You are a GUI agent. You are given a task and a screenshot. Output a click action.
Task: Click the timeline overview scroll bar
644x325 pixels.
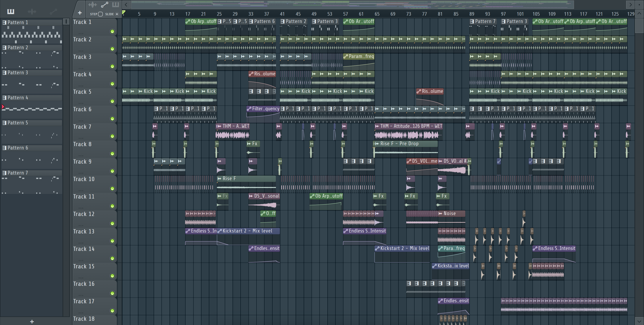tap(352, 4)
